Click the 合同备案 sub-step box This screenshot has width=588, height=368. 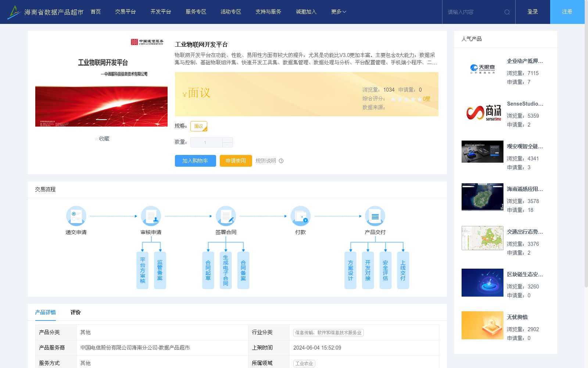[243, 270]
